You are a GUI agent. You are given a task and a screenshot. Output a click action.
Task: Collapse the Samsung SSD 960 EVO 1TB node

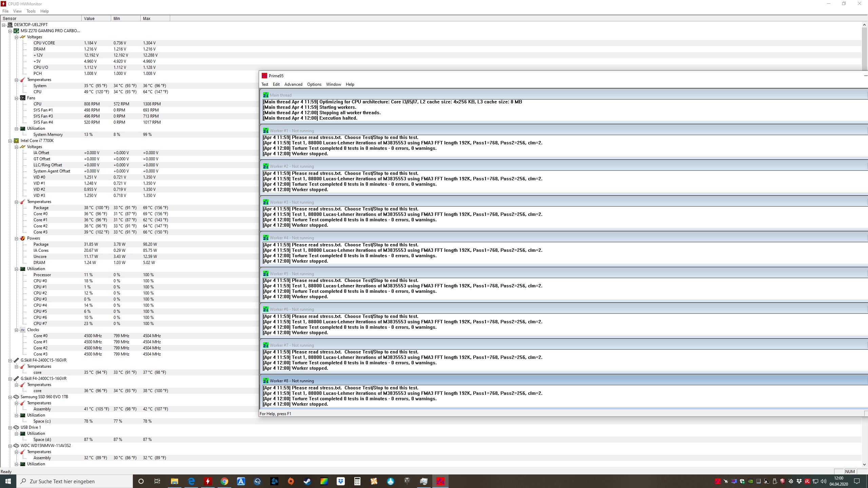[x=10, y=397]
